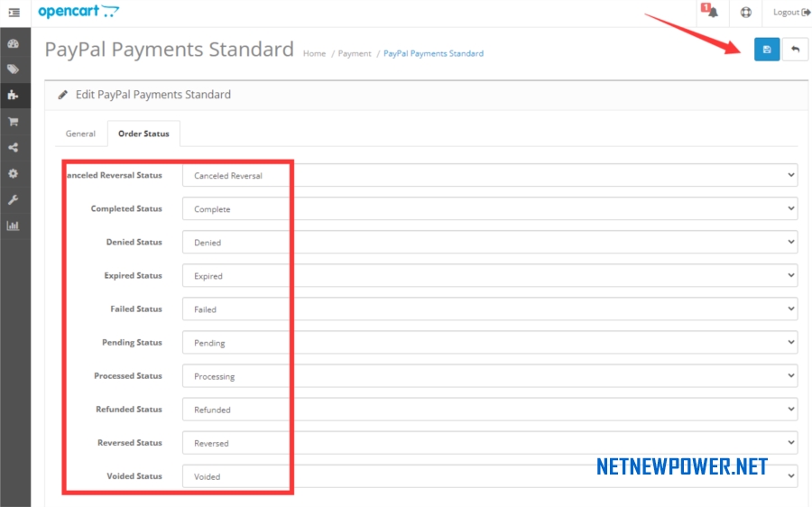Open the Catalog tag icon
Image resolution: width=812 pixels, height=507 pixels.
(x=14, y=69)
